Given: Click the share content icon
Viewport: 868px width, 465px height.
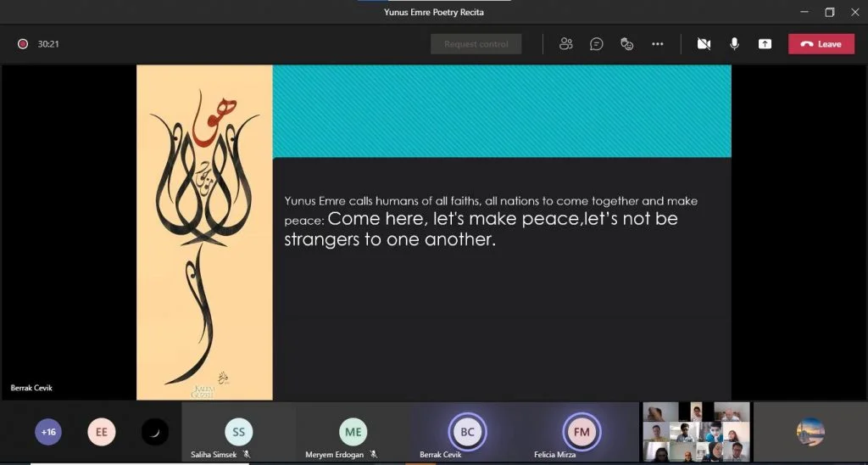Looking at the screenshot, I should [x=765, y=44].
